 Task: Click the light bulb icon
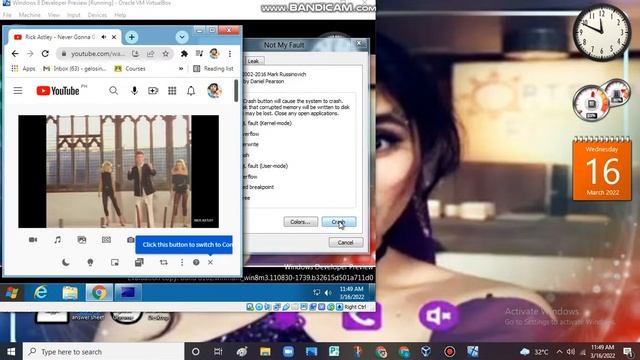point(90,262)
